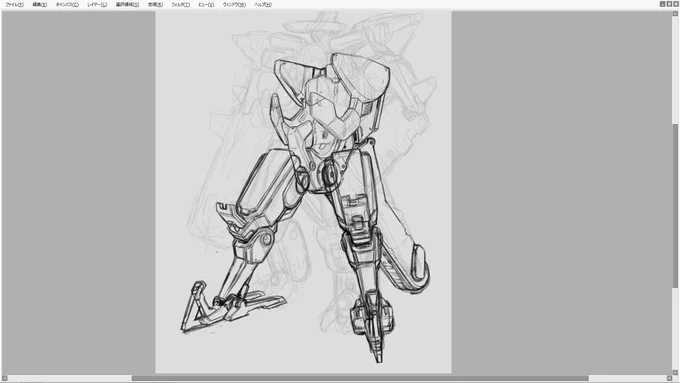Click the horizontal scrollbar's left arrow
This screenshot has width=680, height=383.
pos(5,378)
